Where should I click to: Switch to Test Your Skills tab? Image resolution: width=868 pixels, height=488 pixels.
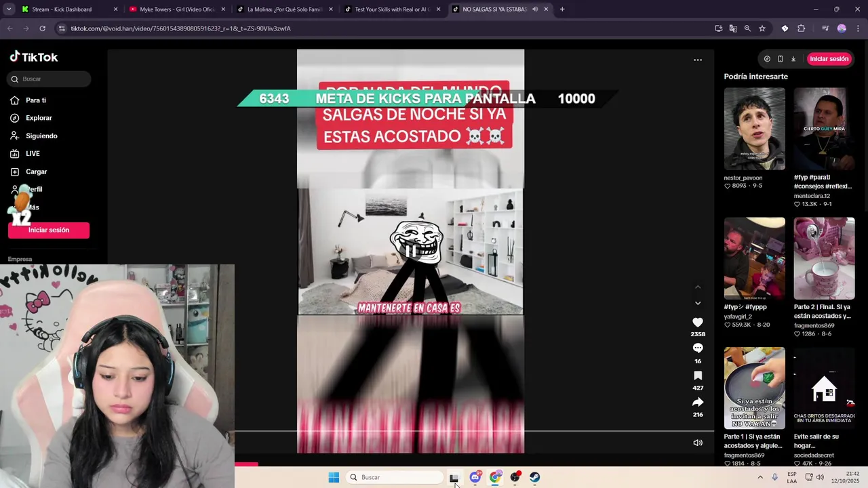coord(392,9)
